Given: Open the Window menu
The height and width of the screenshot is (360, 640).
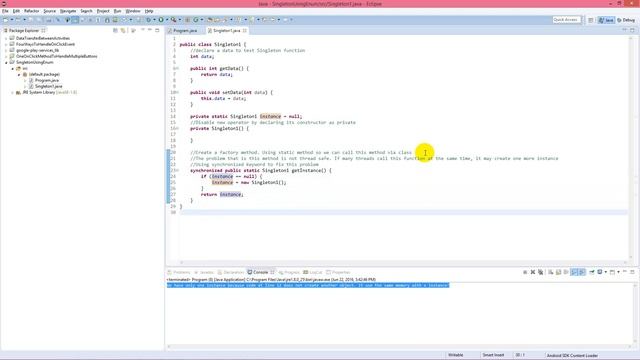Looking at the screenshot, I should (x=133, y=11).
